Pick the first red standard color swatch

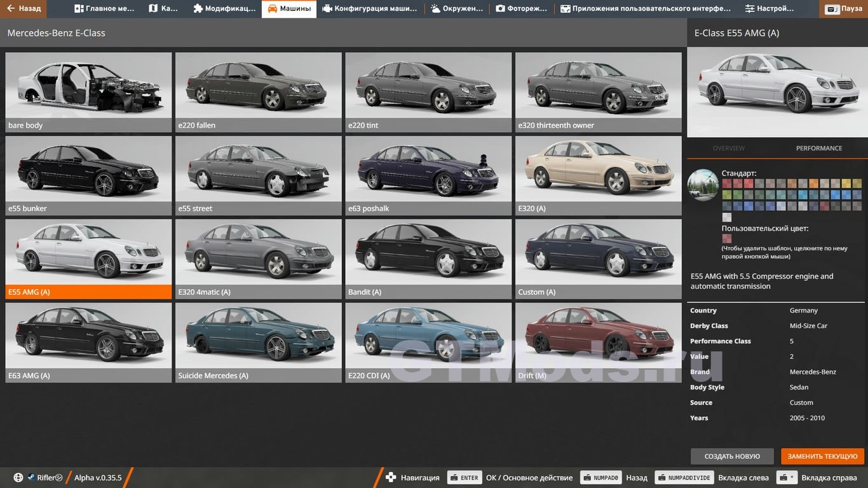[x=727, y=184]
